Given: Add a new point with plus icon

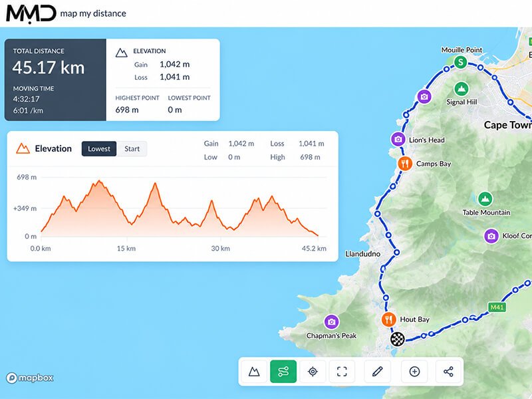Looking at the screenshot, I should click(x=414, y=372).
